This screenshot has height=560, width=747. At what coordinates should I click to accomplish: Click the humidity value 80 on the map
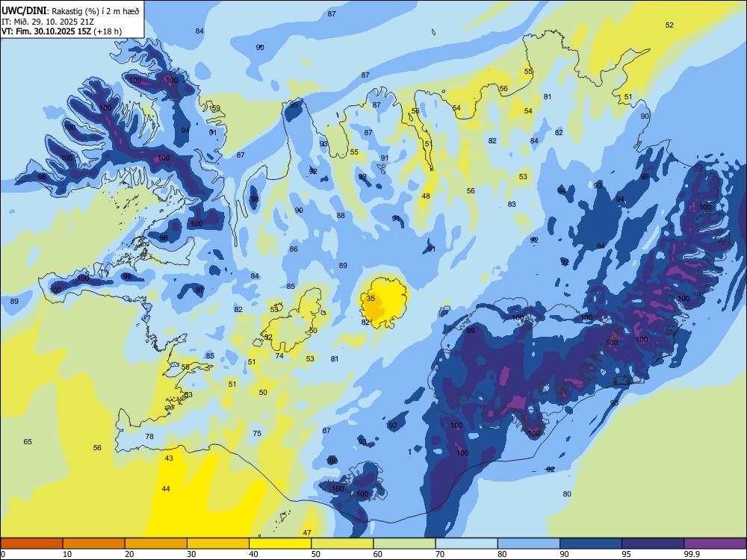(567, 494)
